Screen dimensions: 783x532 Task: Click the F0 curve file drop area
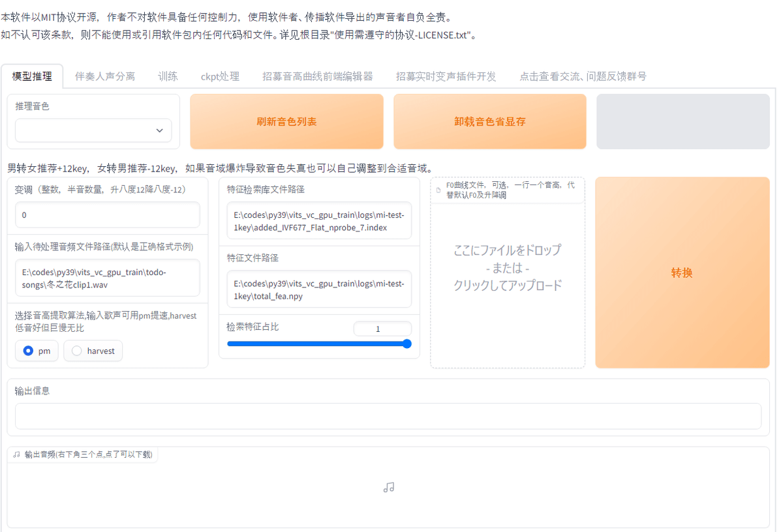(x=508, y=273)
